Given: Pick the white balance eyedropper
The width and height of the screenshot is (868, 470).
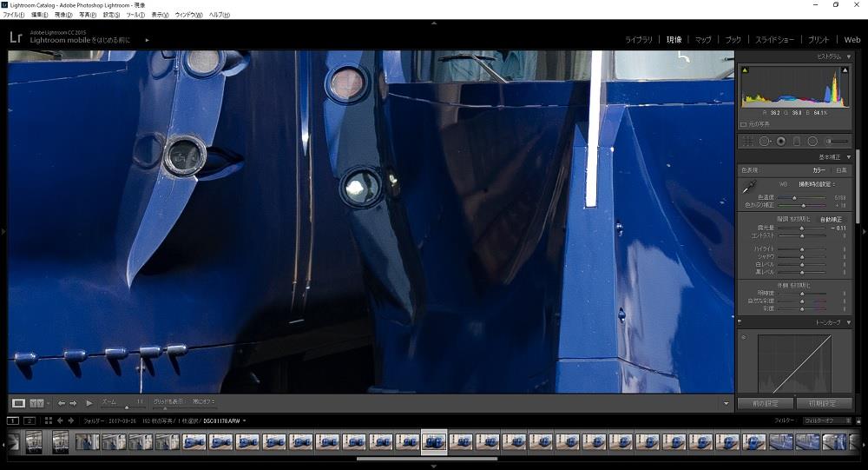Looking at the screenshot, I should 750,186.
